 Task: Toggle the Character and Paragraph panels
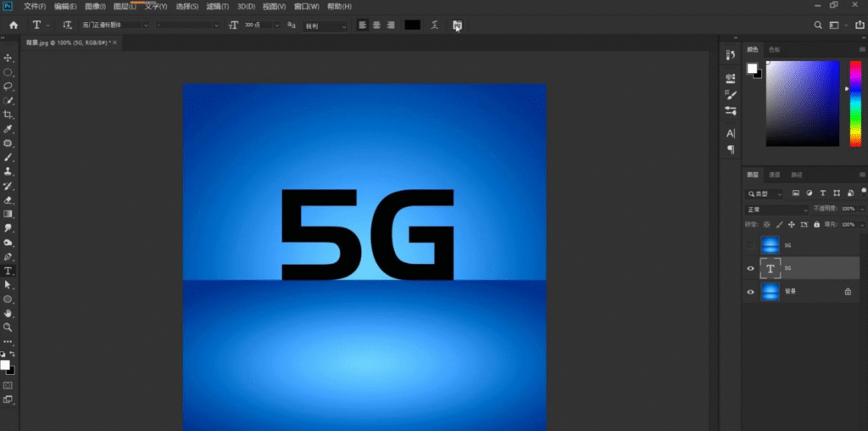click(457, 25)
